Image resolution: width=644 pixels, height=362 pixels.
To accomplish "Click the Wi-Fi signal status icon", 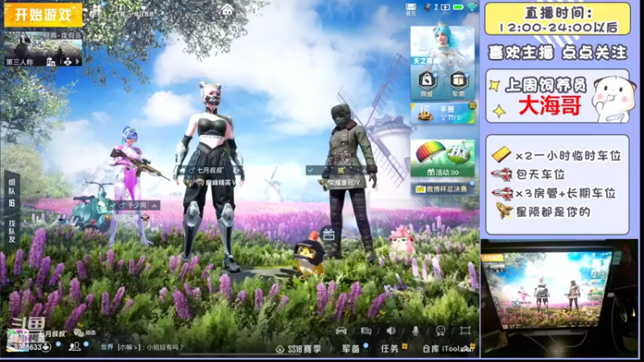I will 473,7.
